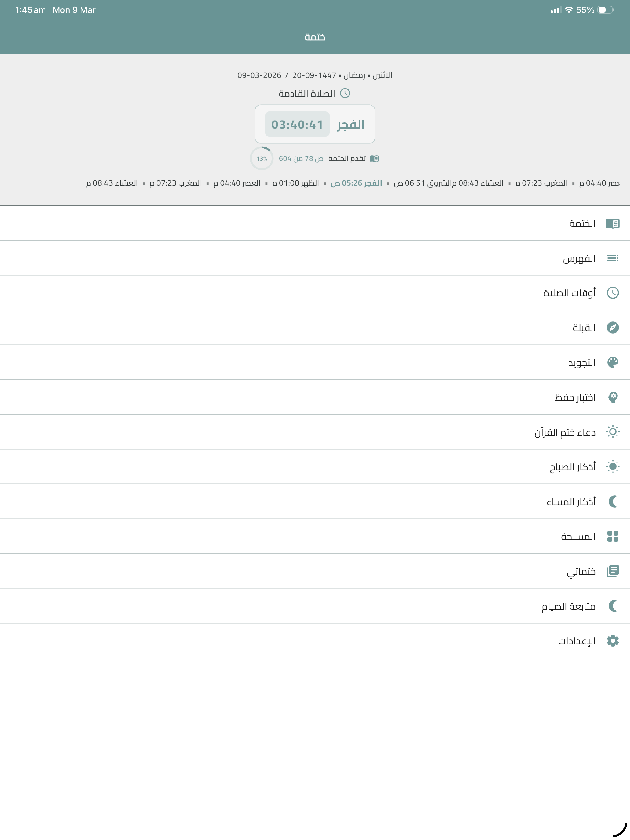This screenshot has width=630, height=840.
Task: Tap the gear icon beside الإعدادات
Action: [x=613, y=641]
